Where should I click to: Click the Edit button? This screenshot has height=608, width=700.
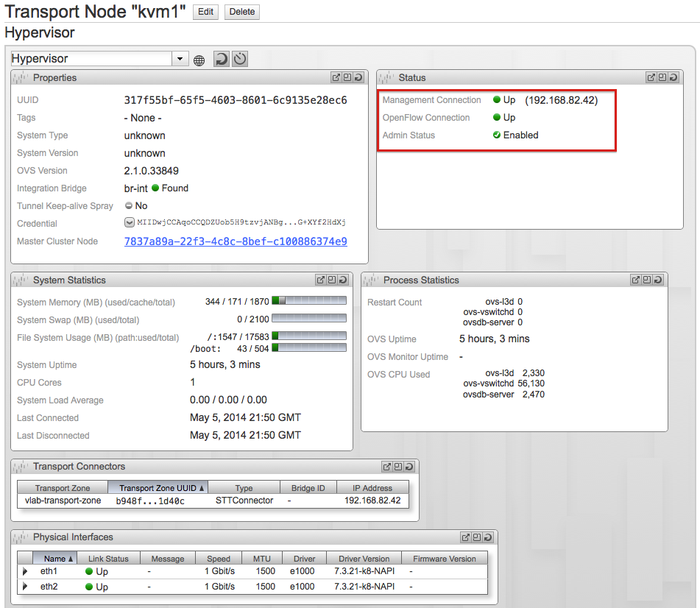click(205, 12)
